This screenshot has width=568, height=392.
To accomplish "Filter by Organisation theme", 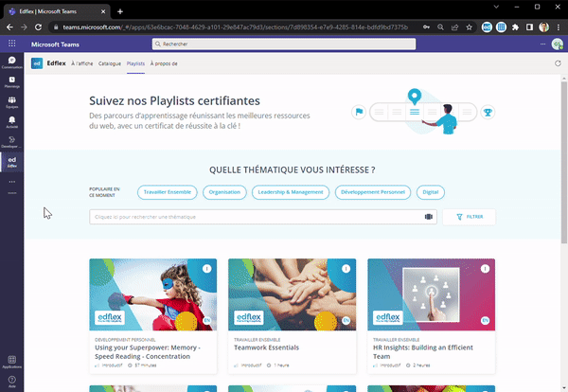I will pyautogui.click(x=224, y=192).
